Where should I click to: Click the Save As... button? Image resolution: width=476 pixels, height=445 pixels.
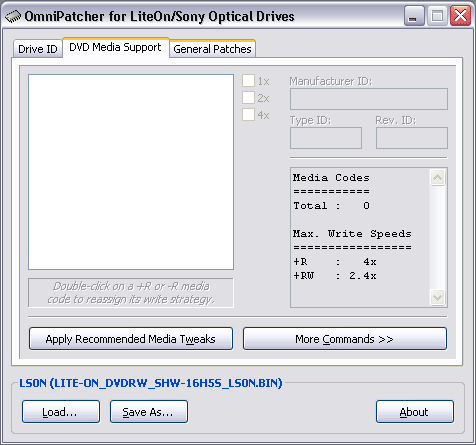pos(149,412)
